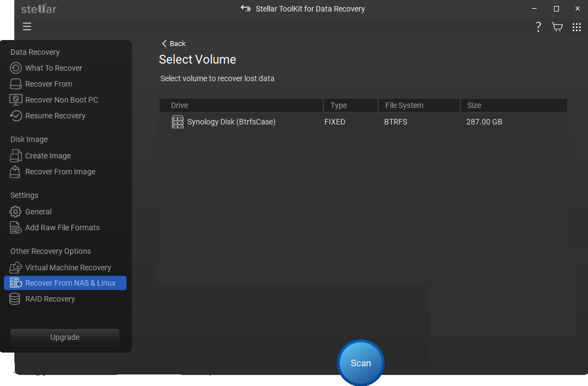Click the Upgrade button
588x386 pixels.
(65, 337)
